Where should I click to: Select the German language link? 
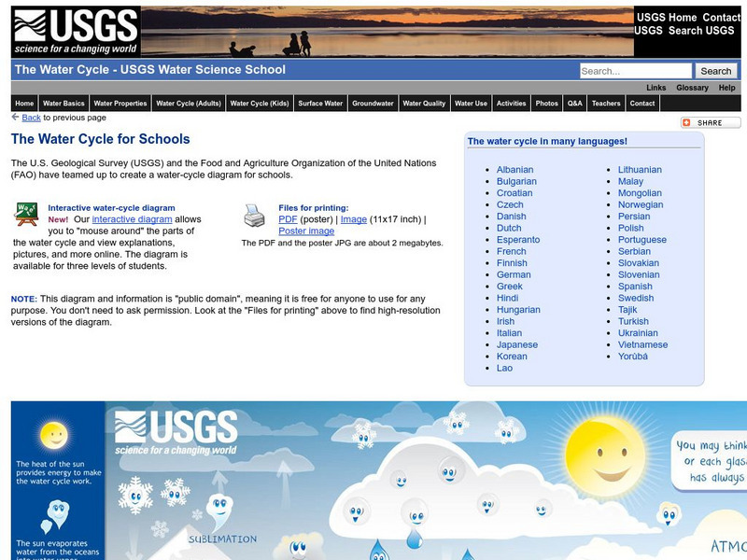tap(514, 274)
